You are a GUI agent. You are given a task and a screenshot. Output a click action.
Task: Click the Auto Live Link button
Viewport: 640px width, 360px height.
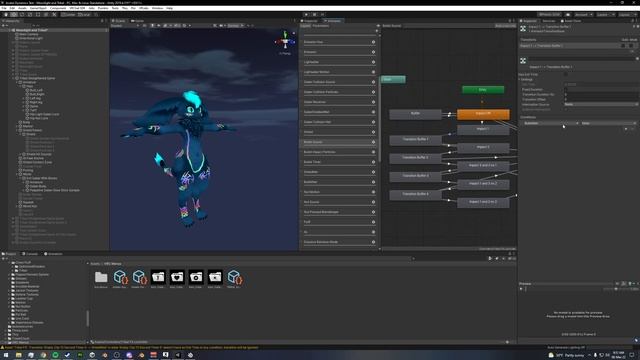coord(505,26)
